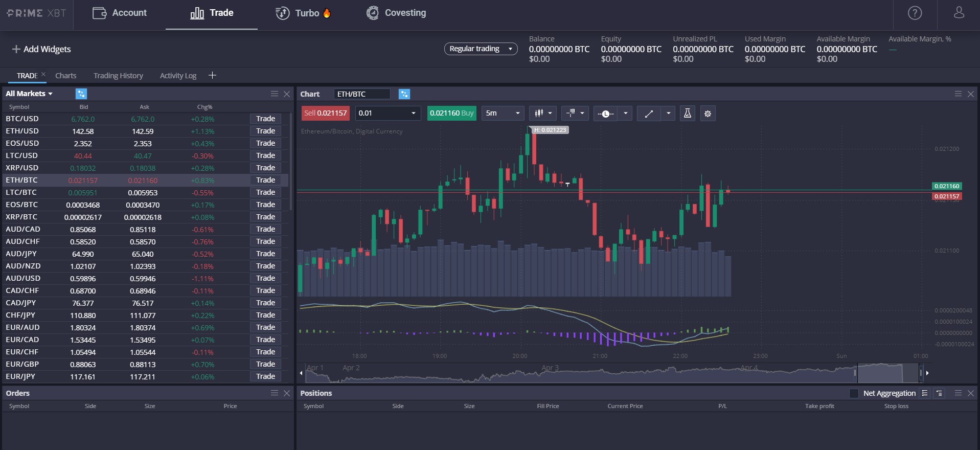Click Add Widgets
Image resolution: width=980 pixels, height=450 pixels.
(41, 49)
